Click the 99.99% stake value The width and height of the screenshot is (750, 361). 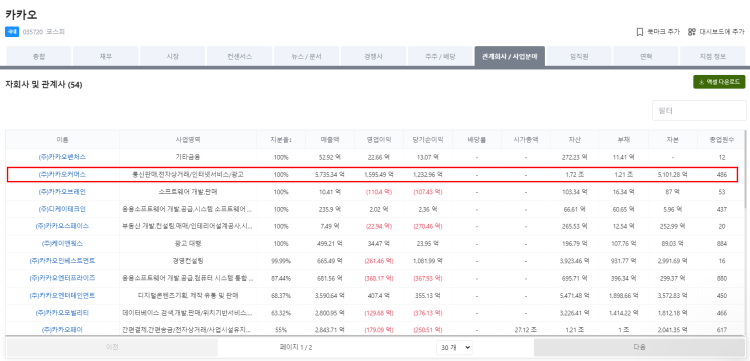click(x=281, y=261)
